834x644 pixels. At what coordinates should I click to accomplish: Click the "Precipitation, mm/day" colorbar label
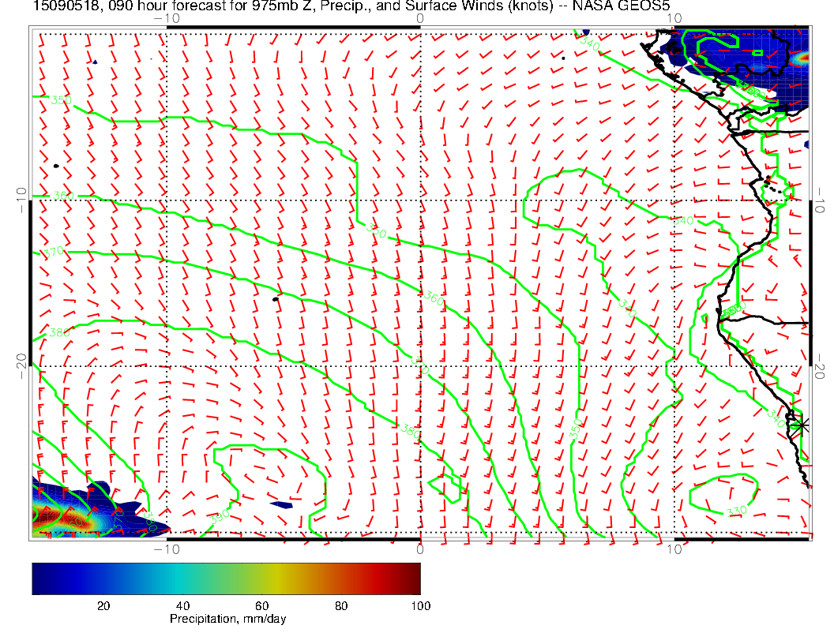click(x=227, y=620)
